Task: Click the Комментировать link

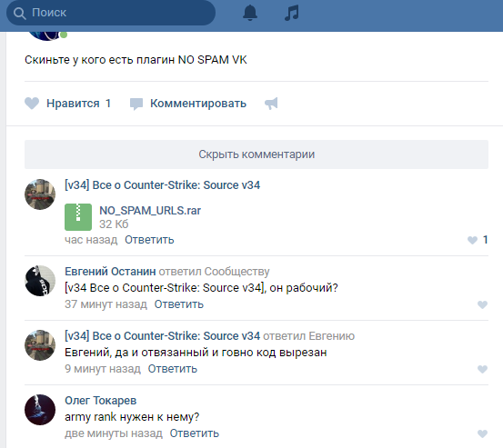Action: (198, 104)
